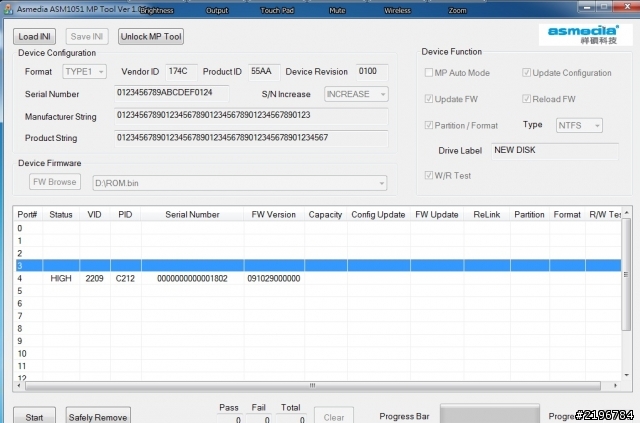Click the Vendor ID field 174C
Image resolution: width=640 pixels, height=423 pixels.
click(181, 72)
